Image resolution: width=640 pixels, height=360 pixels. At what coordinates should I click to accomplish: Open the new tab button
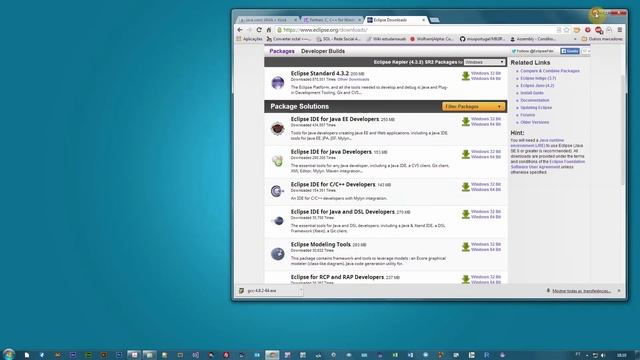point(435,20)
